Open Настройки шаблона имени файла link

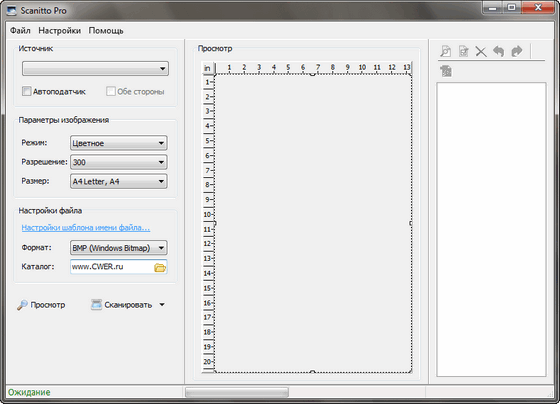[x=86, y=228]
